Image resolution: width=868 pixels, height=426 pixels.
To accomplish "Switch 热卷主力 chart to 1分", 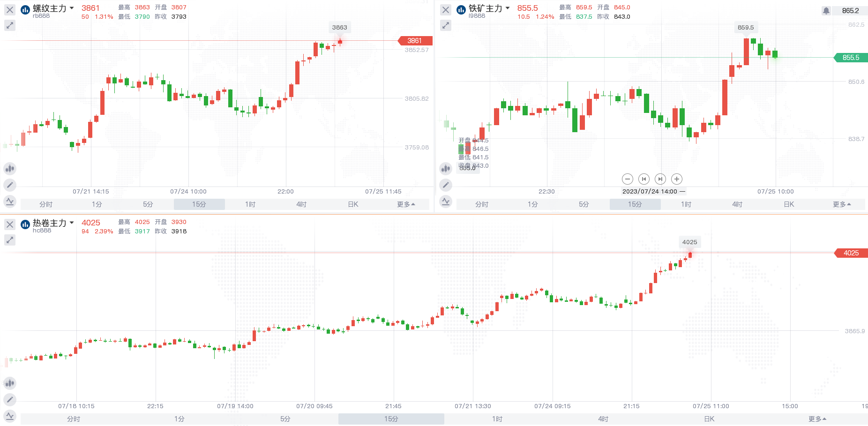I will click(x=180, y=419).
